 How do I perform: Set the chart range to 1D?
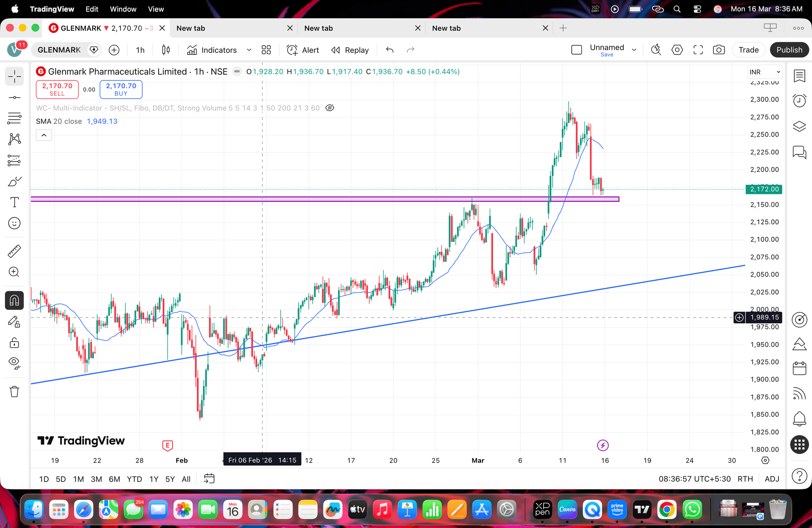(x=44, y=479)
